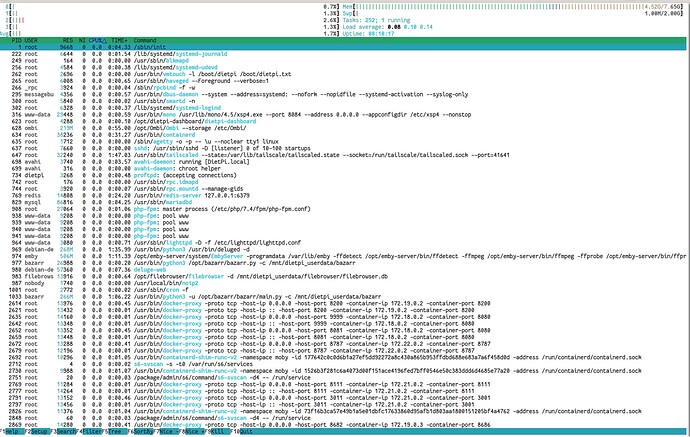Click the Tasks: 252 counter line
This screenshot has height=437, width=690.
tap(376, 20)
